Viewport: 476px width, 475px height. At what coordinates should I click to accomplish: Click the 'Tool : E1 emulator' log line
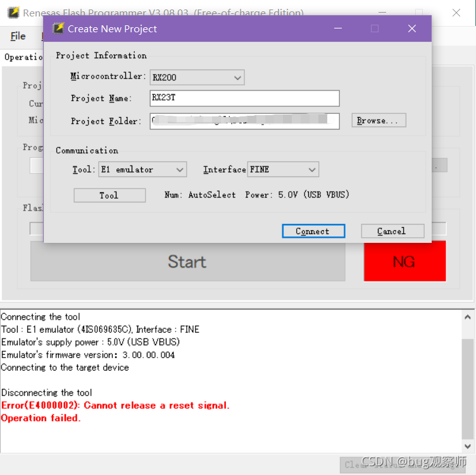(100, 330)
